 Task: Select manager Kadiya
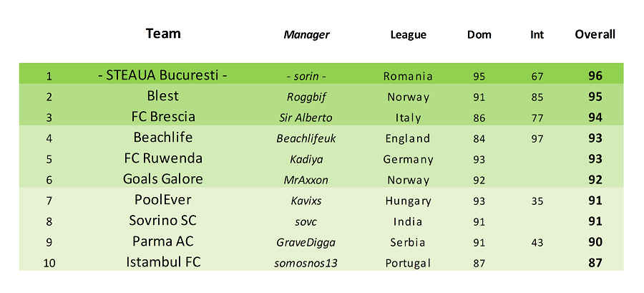(306, 160)
